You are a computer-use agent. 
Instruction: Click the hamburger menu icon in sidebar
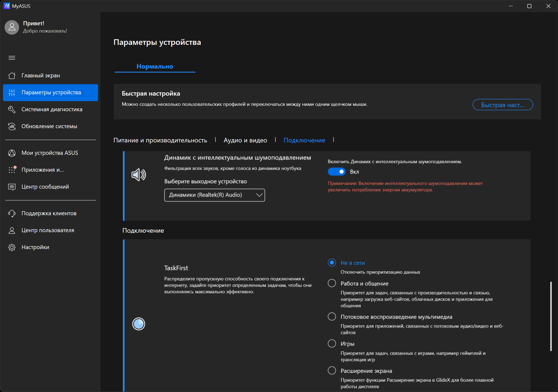12,58
